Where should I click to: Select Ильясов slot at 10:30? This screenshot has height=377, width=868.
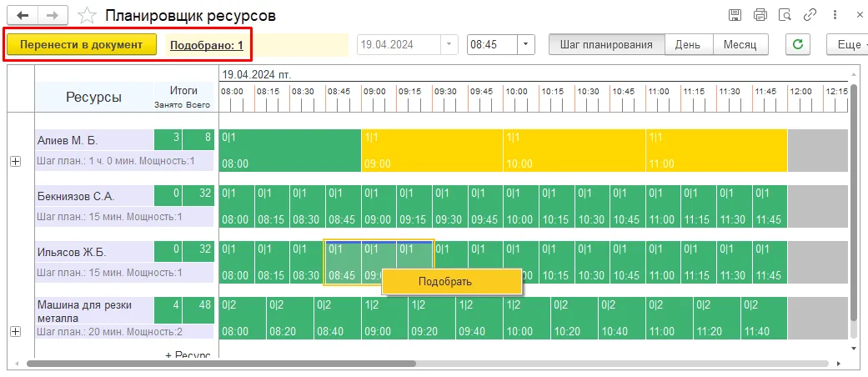(x=592, y=263)
